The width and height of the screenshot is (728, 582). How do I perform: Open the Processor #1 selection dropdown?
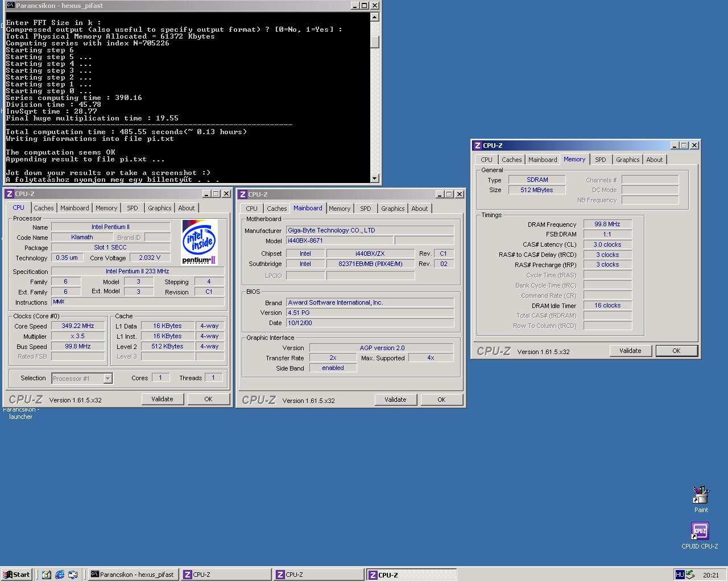(x=107, y=378)
